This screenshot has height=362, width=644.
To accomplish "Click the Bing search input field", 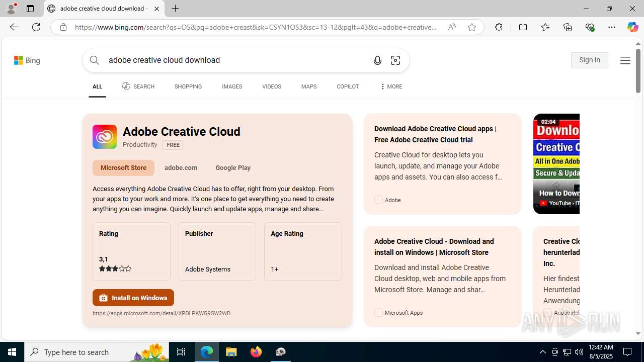I will pyautogui.click(x=236, y=60).
